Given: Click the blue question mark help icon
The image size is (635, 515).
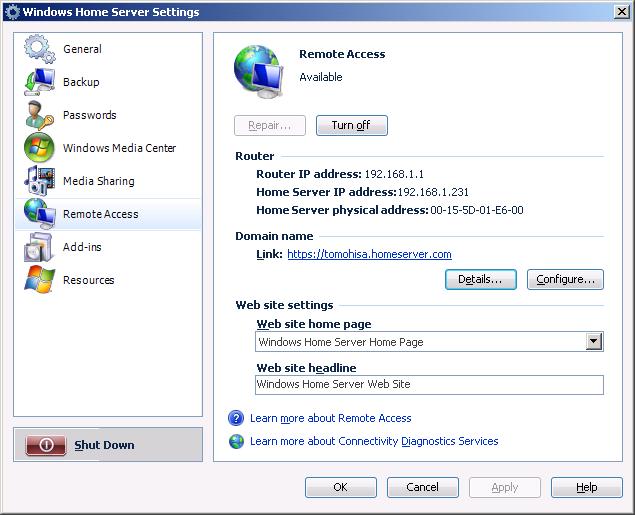Looking at the screenshot, I should pyautogui.click(x=236, y=418).
